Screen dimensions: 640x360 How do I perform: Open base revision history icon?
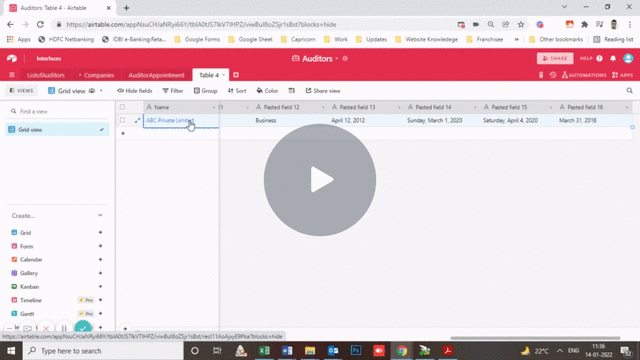(x=553, y=75)
